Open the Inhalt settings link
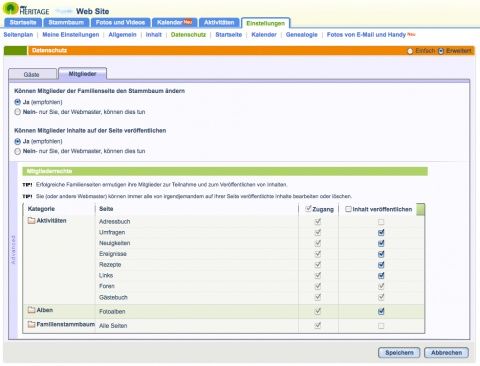 point(153,35)
